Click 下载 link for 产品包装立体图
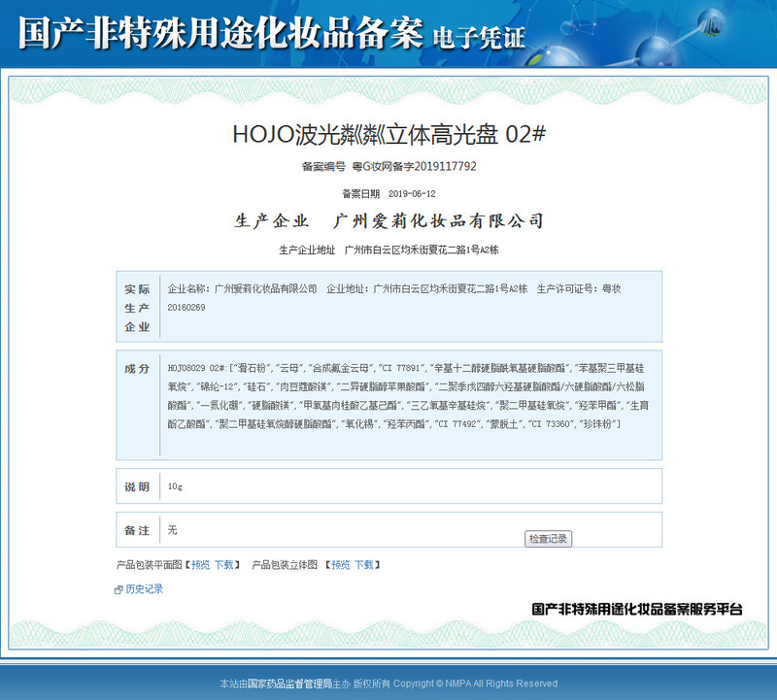This screenshot has height=700, width=777. [363, 565]
